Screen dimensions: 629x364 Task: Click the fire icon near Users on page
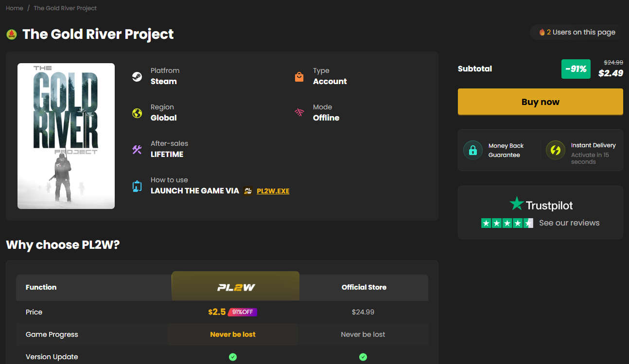tap(542, 32)
